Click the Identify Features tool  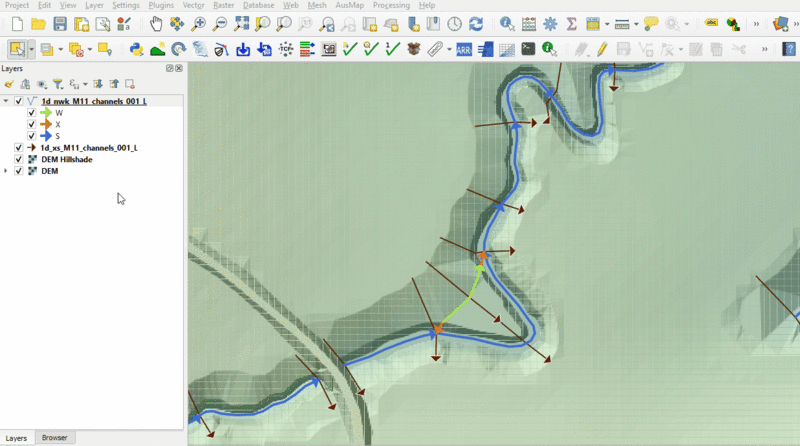click(507, 23)
